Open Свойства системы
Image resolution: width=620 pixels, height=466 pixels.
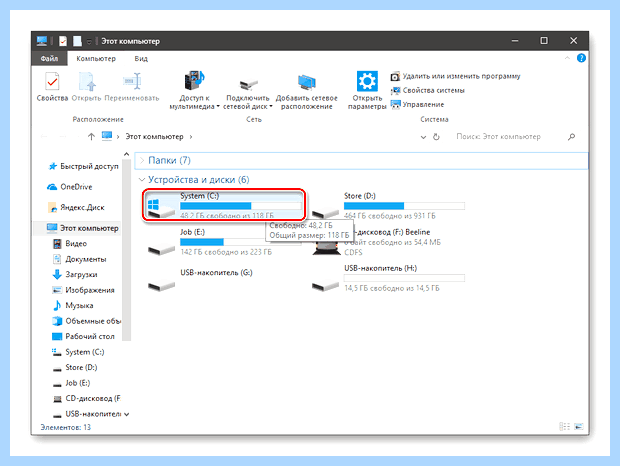pyautogui.click(x=427, y=91)
